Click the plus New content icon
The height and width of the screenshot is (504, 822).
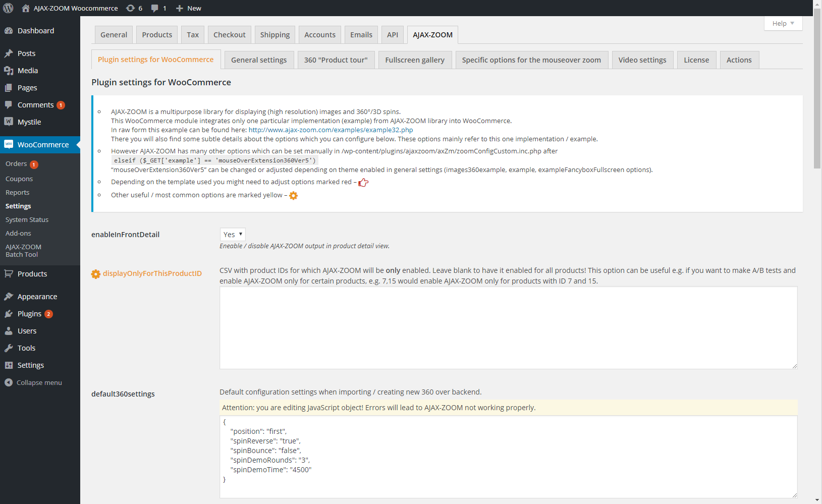179,8
